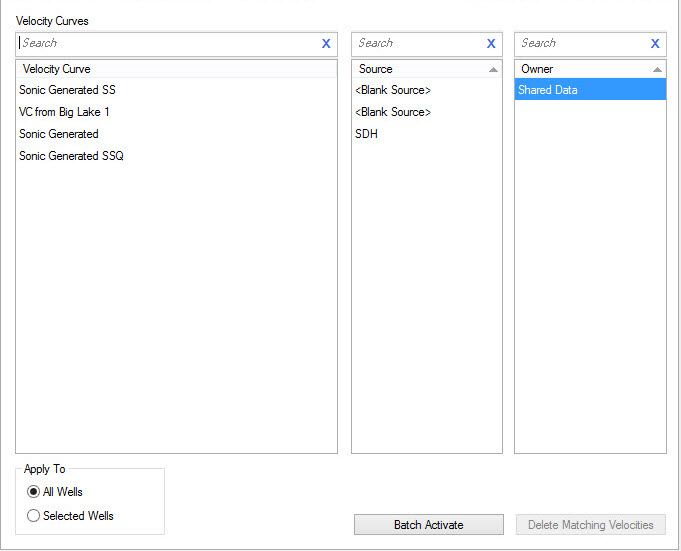Image resolution: width=681 pixels, height=551 pixels.
Task: Select Sonic Generated SS velocity curve
Action: pos(67,90)
